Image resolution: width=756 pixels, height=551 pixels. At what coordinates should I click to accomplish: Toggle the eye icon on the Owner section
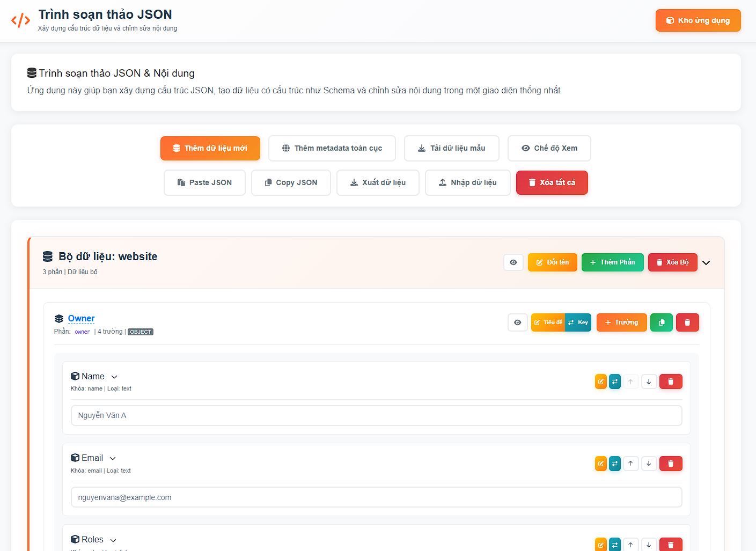click(517, 322)
